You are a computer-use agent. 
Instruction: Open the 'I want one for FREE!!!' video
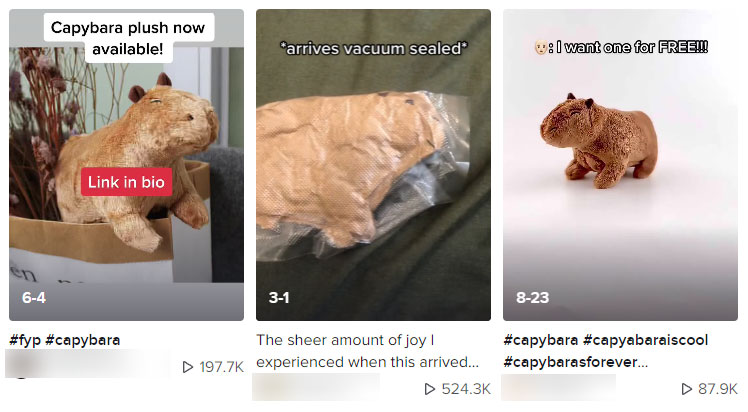click(620, 165)
